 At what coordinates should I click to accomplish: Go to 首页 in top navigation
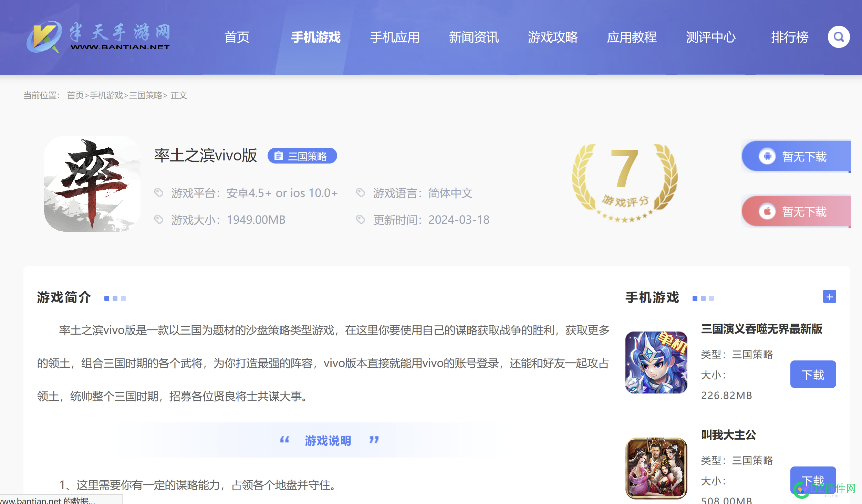tap(237, 37)
